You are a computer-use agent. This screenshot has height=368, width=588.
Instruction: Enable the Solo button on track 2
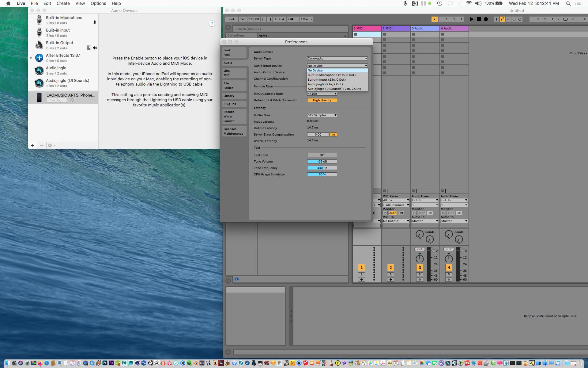tap(390, 274)
